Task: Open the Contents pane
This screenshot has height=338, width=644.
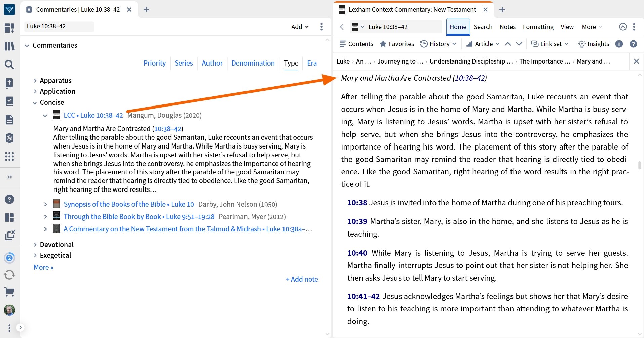Action: tap(356, 44)
